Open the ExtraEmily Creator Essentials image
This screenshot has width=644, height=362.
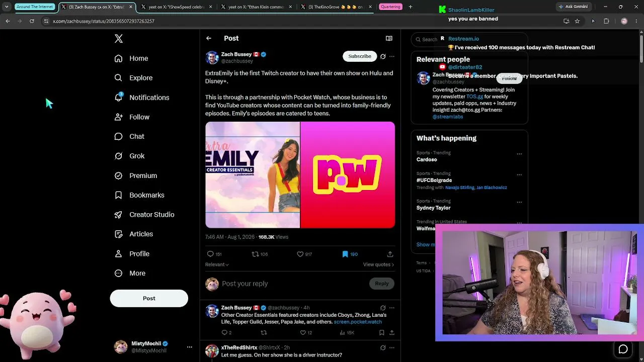[253, 175]
